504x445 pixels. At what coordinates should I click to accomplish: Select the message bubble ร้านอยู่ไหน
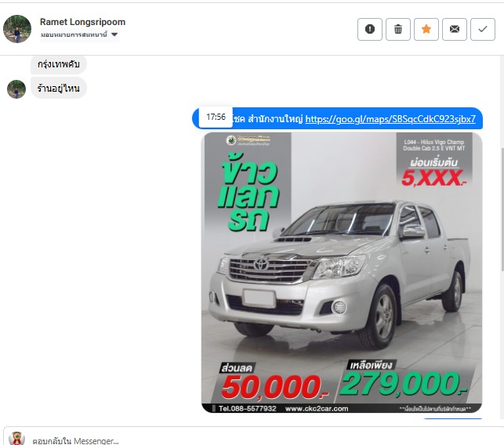59,88
